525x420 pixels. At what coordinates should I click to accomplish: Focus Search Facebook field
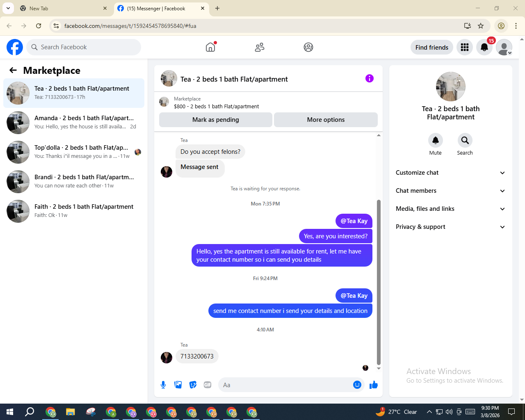(84, 47)
